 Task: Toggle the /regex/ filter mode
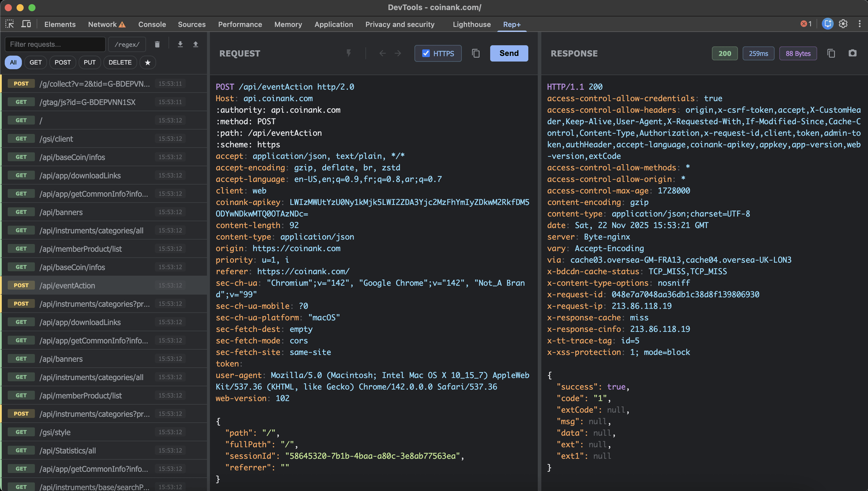tap(127, 44)
